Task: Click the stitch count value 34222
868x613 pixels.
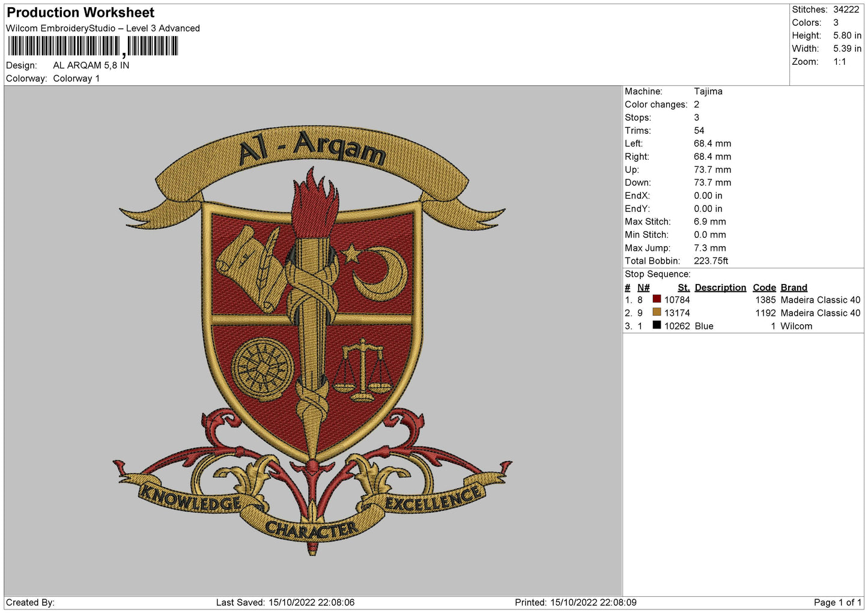Action: [846, 10]
